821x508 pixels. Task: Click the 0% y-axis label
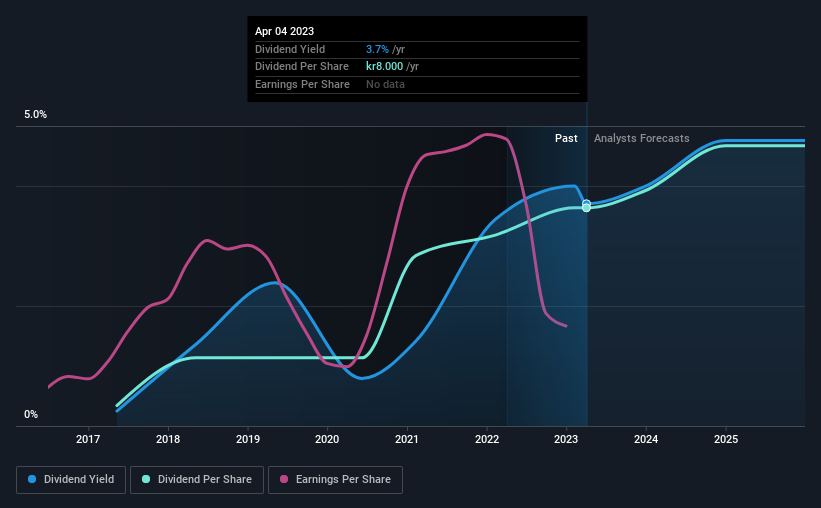click(x=31, y=414)
